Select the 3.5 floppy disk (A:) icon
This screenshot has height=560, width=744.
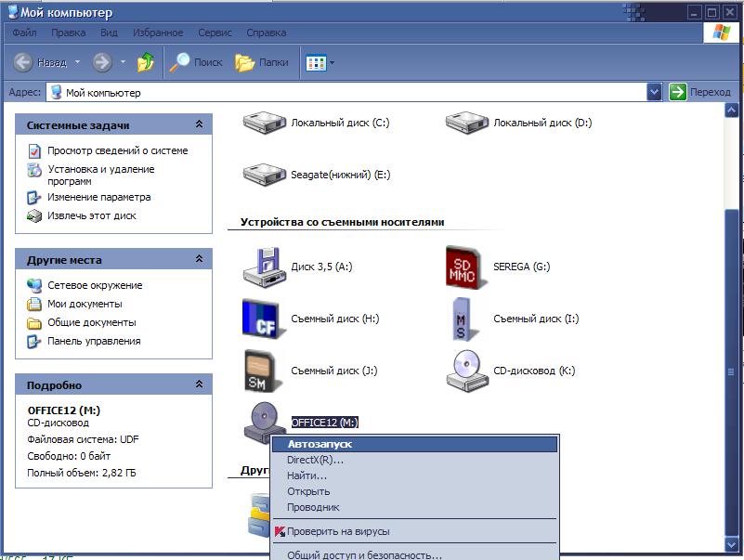click(265, 267)
